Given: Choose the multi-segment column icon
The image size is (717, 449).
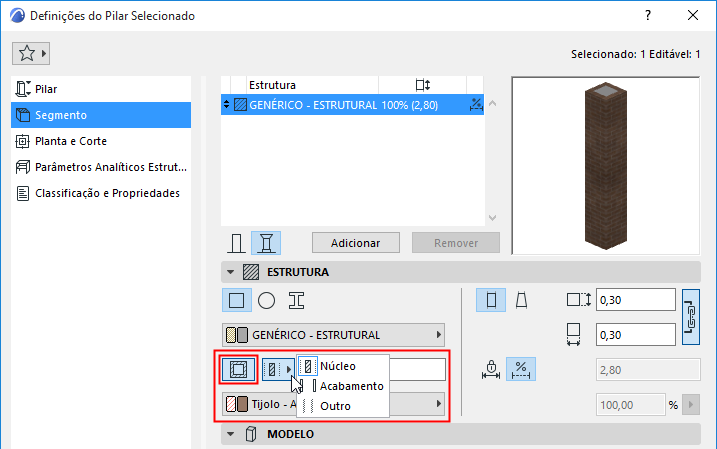Looking at the screenshot, I should pos(265,243).
